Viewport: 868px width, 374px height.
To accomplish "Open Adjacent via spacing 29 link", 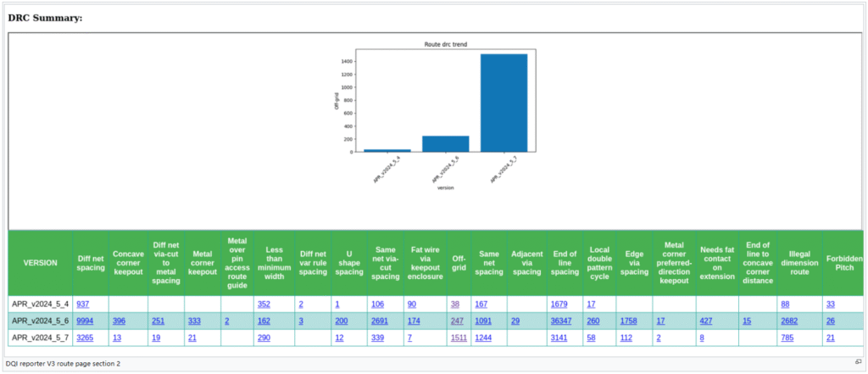I will pos(515,321).
